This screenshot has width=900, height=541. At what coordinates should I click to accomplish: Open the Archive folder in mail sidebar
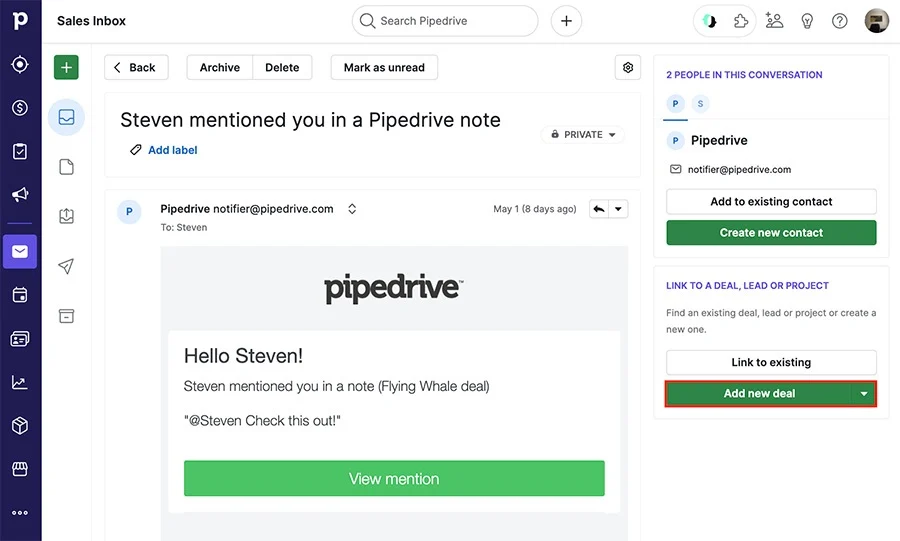pos(67,316)
